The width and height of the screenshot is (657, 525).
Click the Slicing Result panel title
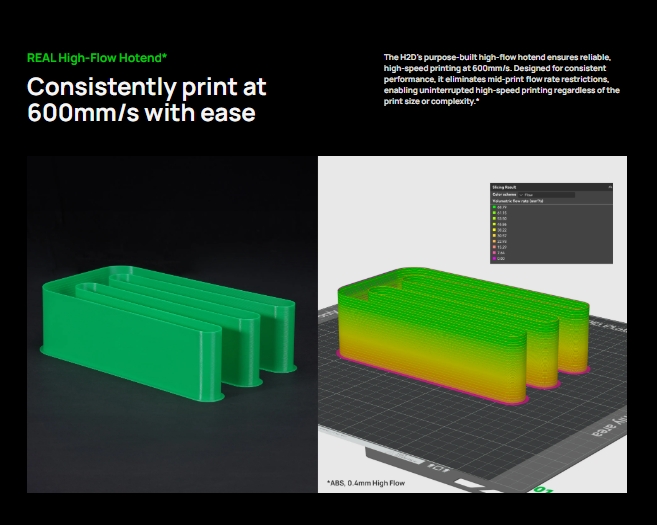(x=502, y=186)
